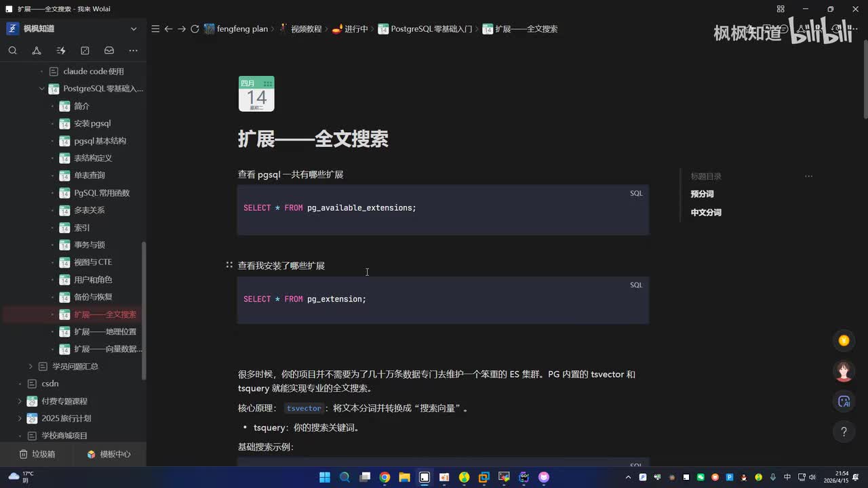The width and height of the screenshot is (868, 488).
Task: Select SQL language label on pg_available_extensions block
Action: (636, 193)
